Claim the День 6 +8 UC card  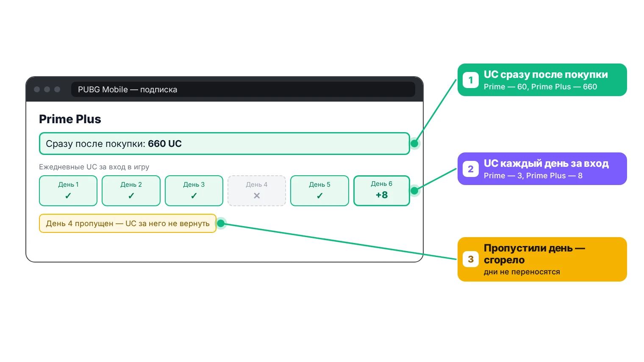click(382, 191)
